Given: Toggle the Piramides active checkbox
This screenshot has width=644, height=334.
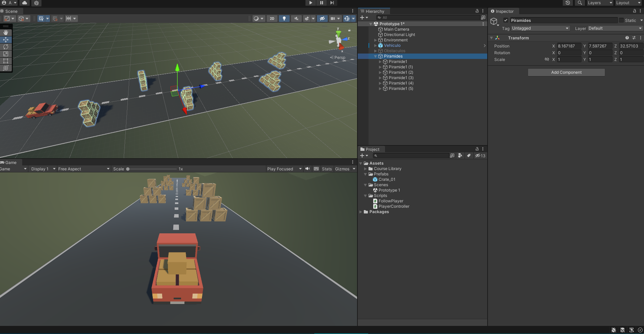Looking at the screenshot, I should (x=506, y=20).
